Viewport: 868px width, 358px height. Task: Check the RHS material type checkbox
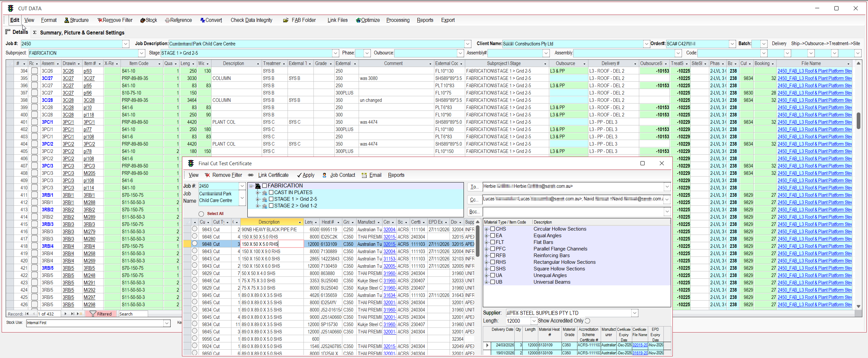click(493, 262)
